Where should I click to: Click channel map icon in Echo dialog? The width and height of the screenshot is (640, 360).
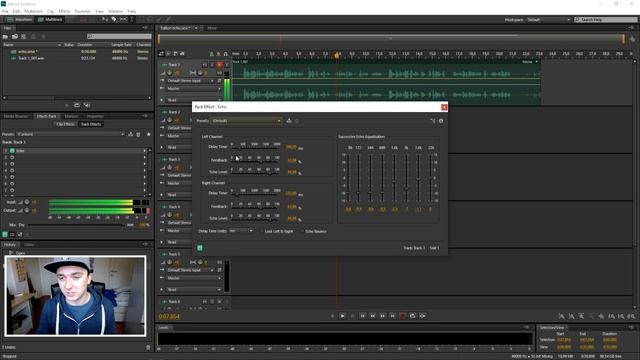[433, 121]
